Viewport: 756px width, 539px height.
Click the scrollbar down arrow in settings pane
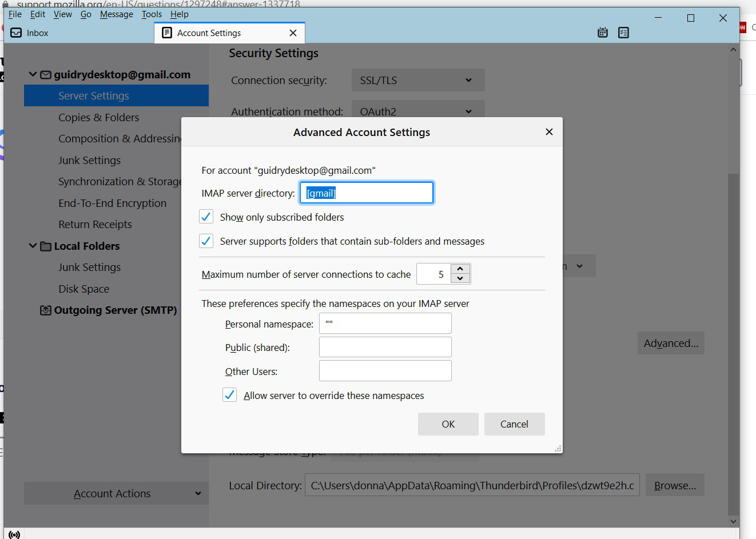[x=733, y=521]
